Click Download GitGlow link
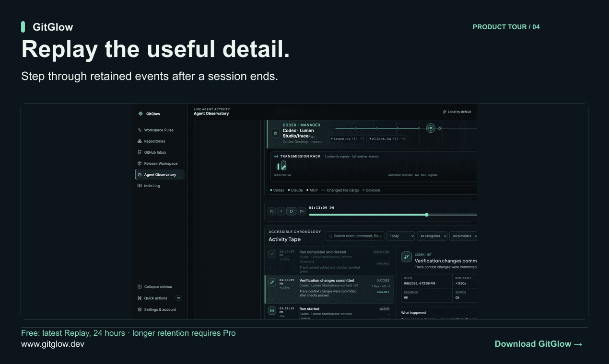609x364 pixels. pos(539,344)
